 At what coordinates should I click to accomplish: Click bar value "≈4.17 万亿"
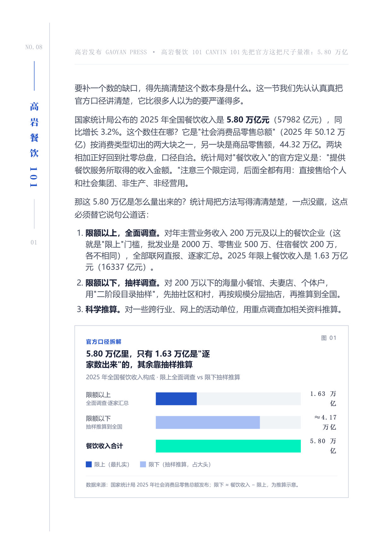(x=326, y=422)
